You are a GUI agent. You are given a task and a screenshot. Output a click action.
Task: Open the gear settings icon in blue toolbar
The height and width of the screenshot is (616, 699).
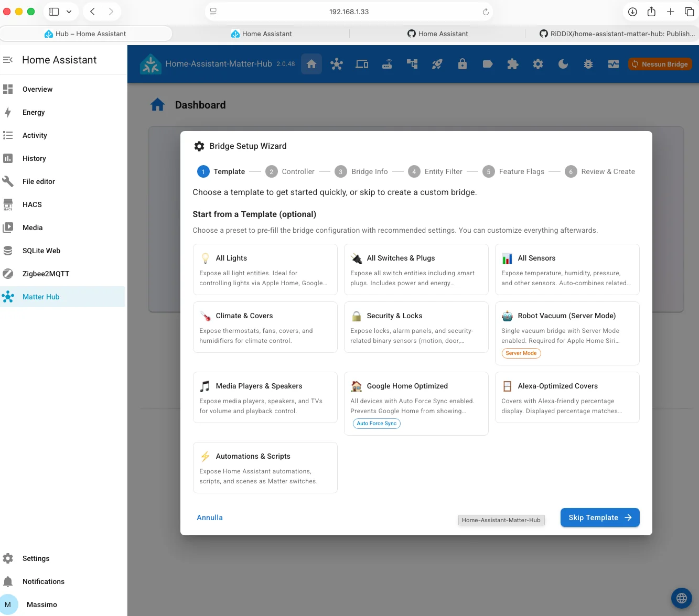(x=538, y=64)
